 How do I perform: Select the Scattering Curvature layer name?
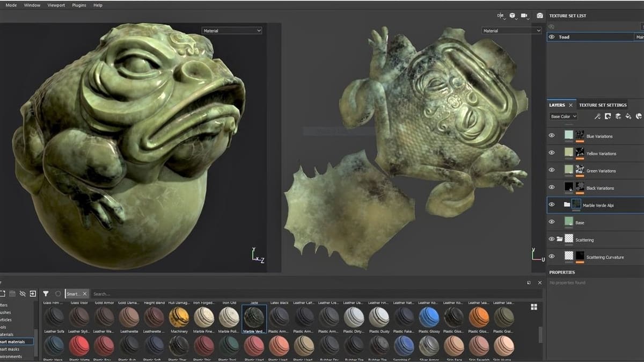coord(605,257)
